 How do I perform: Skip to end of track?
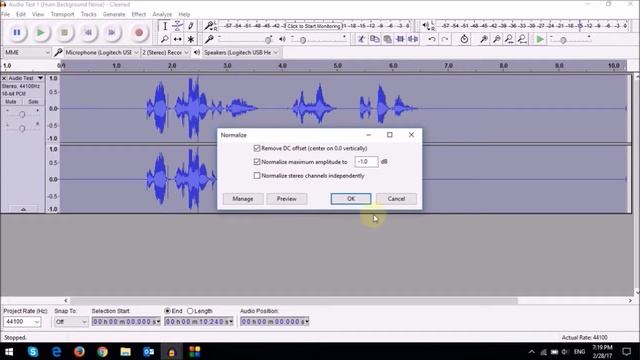111,32
